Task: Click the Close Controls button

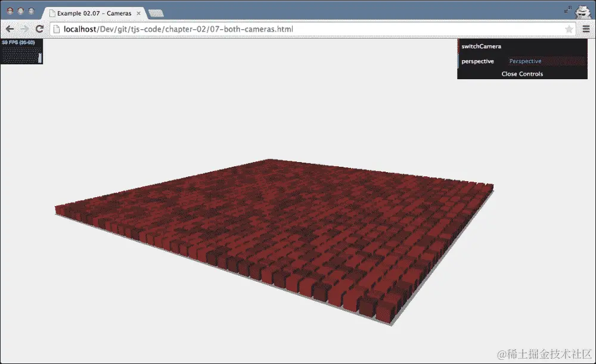Action: click(x=522, y=74)
